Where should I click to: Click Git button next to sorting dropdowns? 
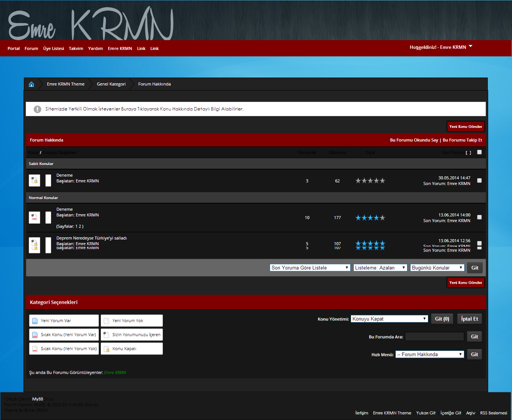[475, 268]
